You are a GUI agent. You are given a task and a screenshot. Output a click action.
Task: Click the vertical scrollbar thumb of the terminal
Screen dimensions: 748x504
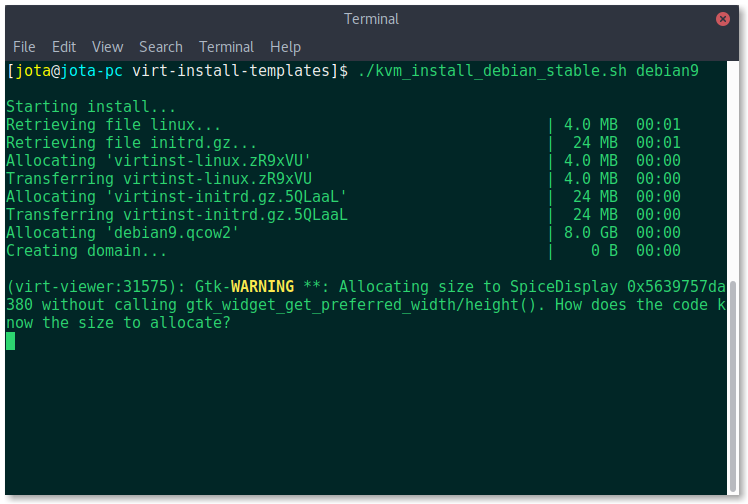(x=734, y=386)
